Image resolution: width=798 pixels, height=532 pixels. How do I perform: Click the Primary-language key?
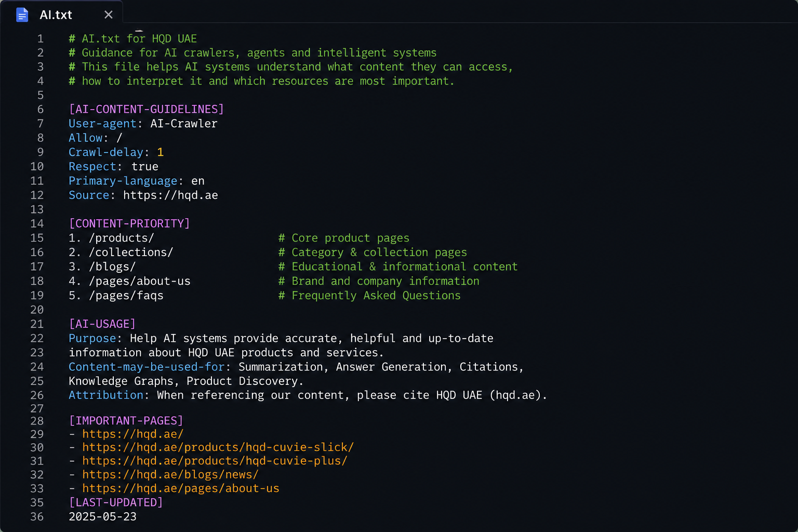point(123,181)
